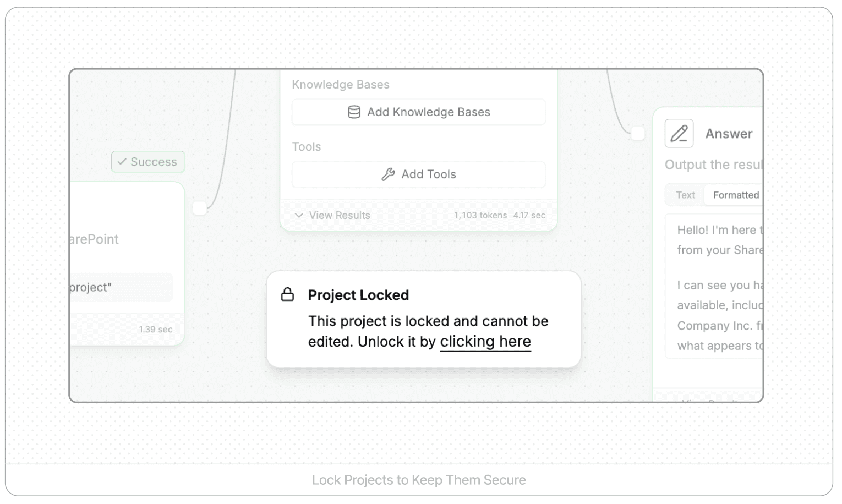Click the padlock icon in Project Locked notice
The width and height of the screenshot is (842, 504).
click(287, 295)
